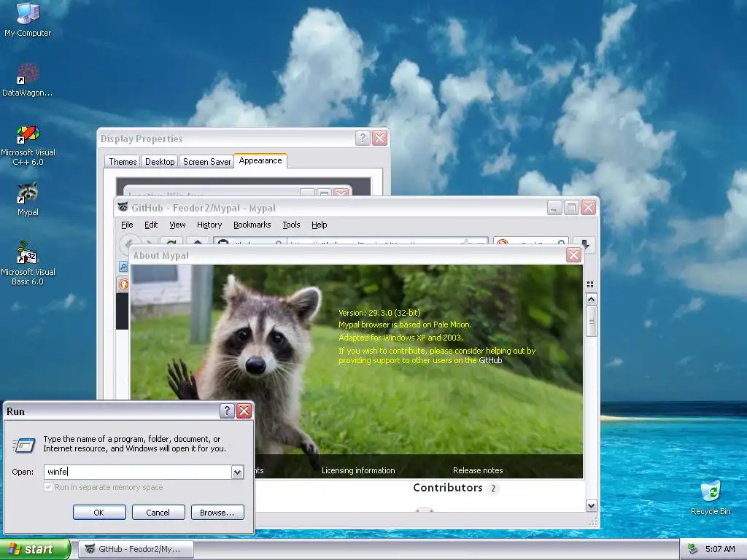The height and width of the screenshot is (560, 747).
Task: Close the About Mypal dialog
Action: tap(573, 255)
